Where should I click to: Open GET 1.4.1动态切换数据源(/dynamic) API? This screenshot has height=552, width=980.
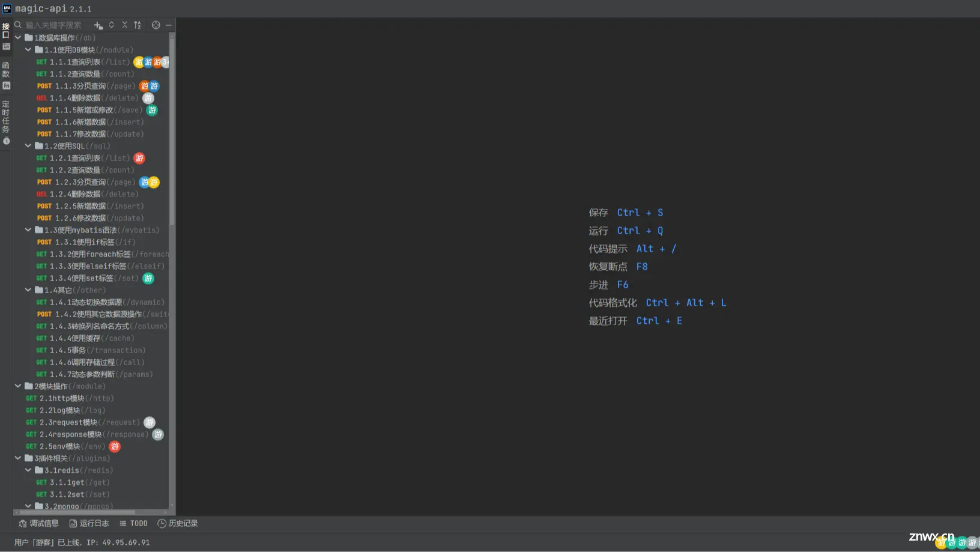tap(100, 302)
